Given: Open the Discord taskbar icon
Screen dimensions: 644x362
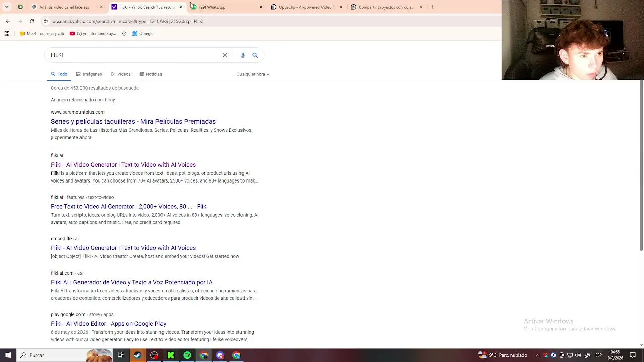Looking at the screenshot, I should point(220,355).
